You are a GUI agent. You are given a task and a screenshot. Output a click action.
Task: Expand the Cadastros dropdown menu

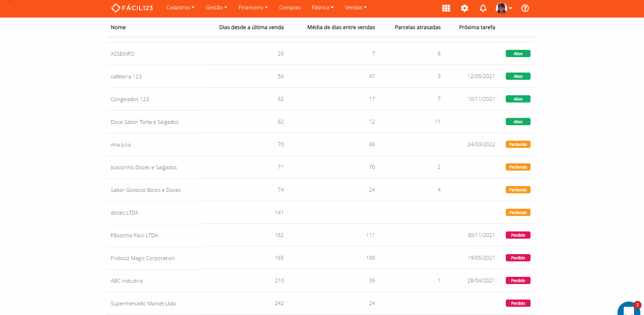(x=180, y=8)
